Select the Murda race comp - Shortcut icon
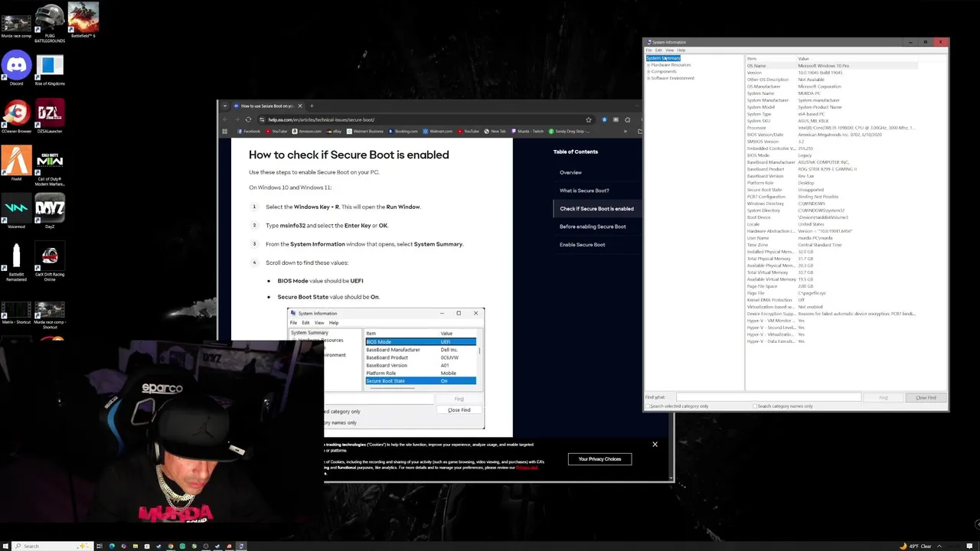980x551 pixels. coord(50,314)
